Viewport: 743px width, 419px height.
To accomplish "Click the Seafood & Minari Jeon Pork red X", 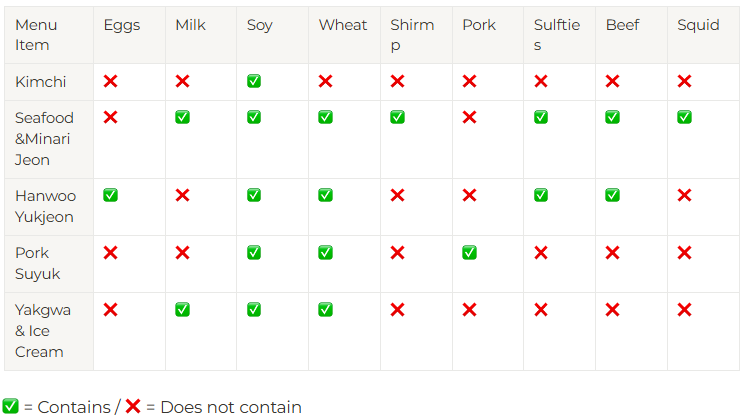I will (469, 117).
